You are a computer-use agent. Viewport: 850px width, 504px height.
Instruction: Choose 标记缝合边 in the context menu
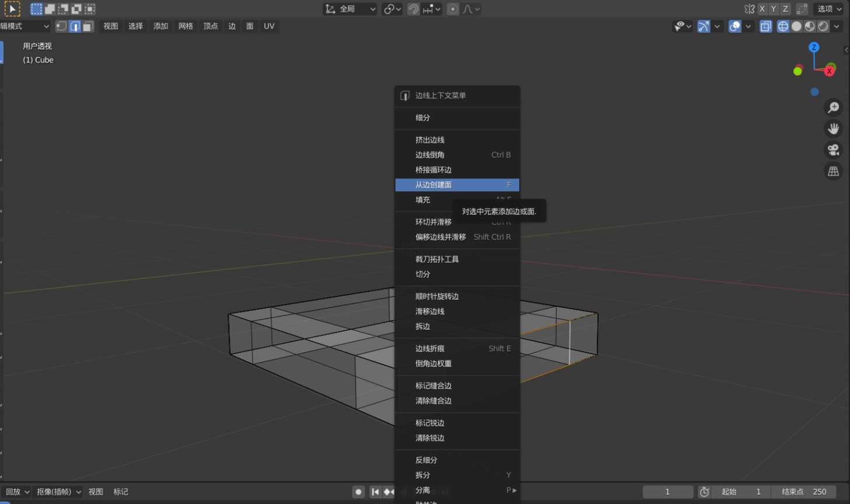click(457, 386)
